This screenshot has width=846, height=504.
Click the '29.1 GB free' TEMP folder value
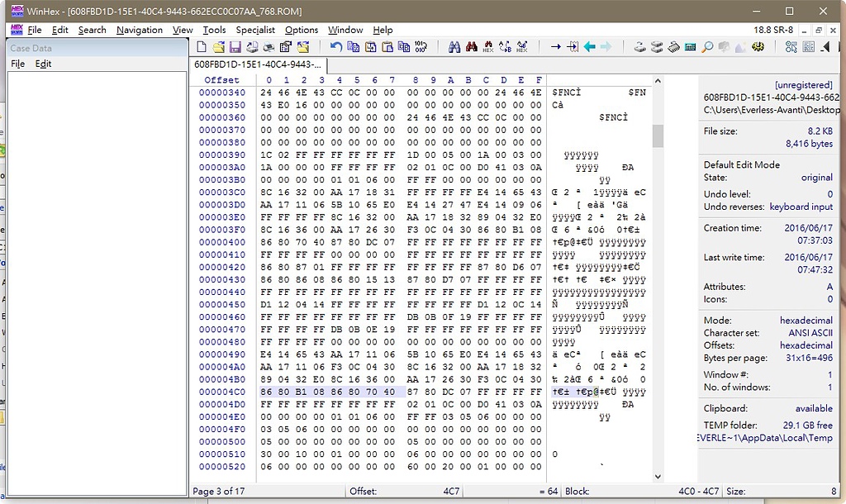point(808,426)
